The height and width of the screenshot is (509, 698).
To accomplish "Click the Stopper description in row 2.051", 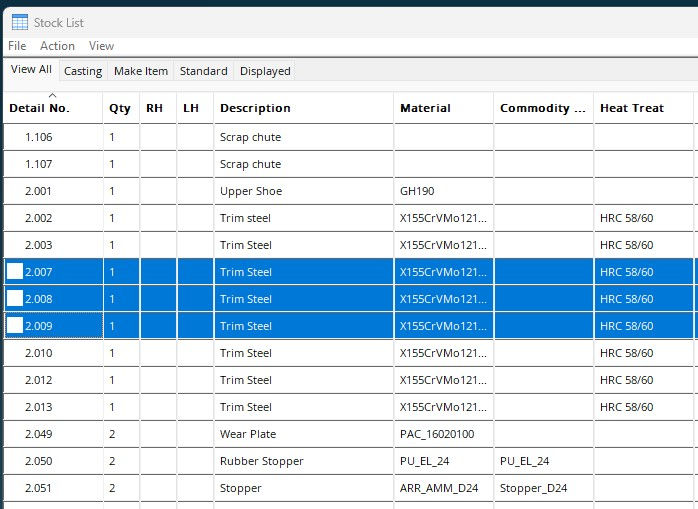I will [x=240, y=489].
